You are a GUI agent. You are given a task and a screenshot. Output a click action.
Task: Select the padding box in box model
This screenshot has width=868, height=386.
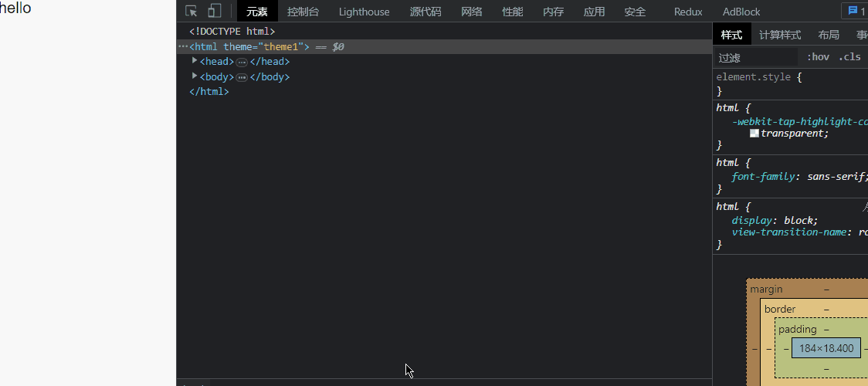pos(797,329)
